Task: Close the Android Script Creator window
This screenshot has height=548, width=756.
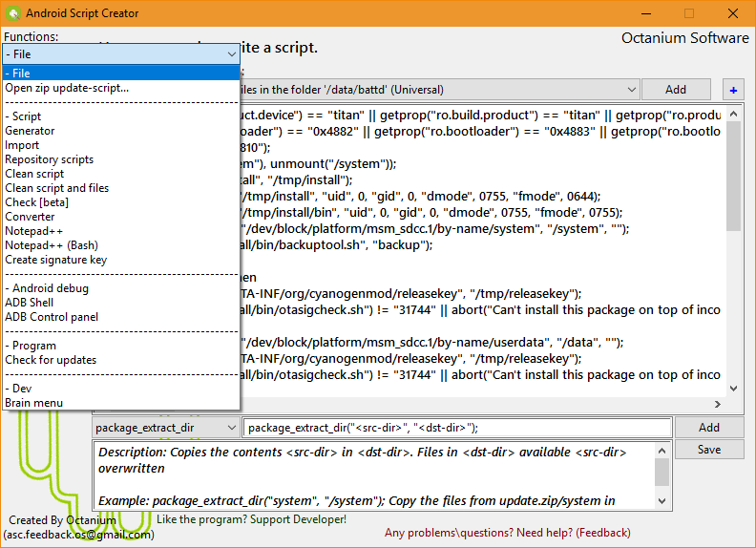Action: [733, 13]
